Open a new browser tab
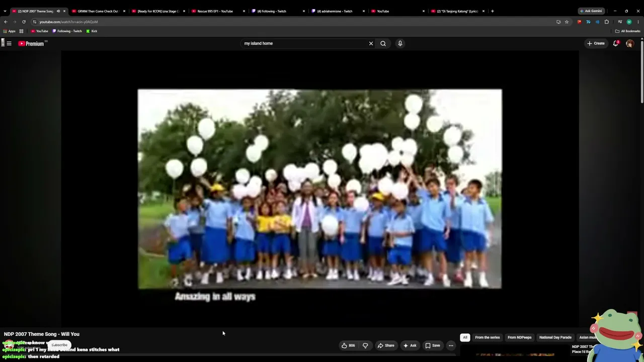The image size is (644, 362). [492, 11]
